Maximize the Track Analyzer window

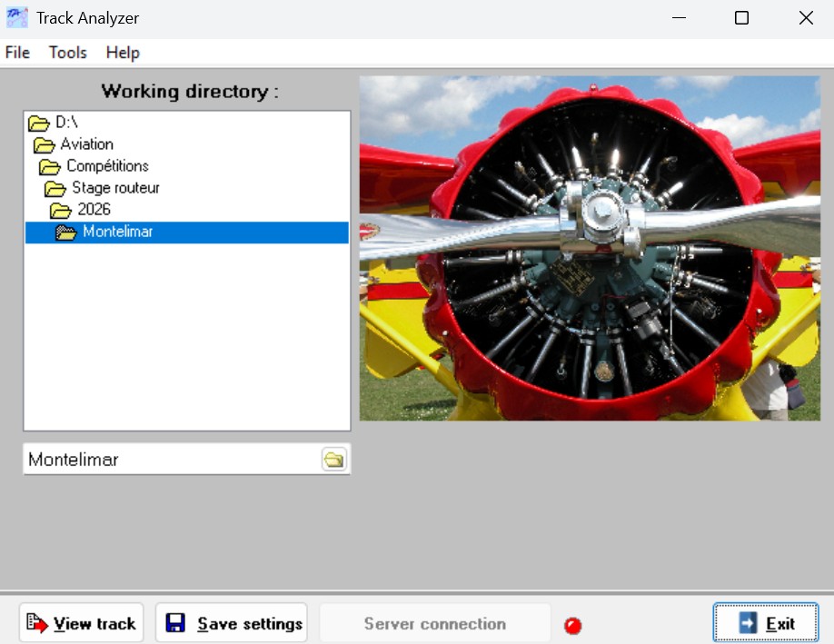point(741,18)
